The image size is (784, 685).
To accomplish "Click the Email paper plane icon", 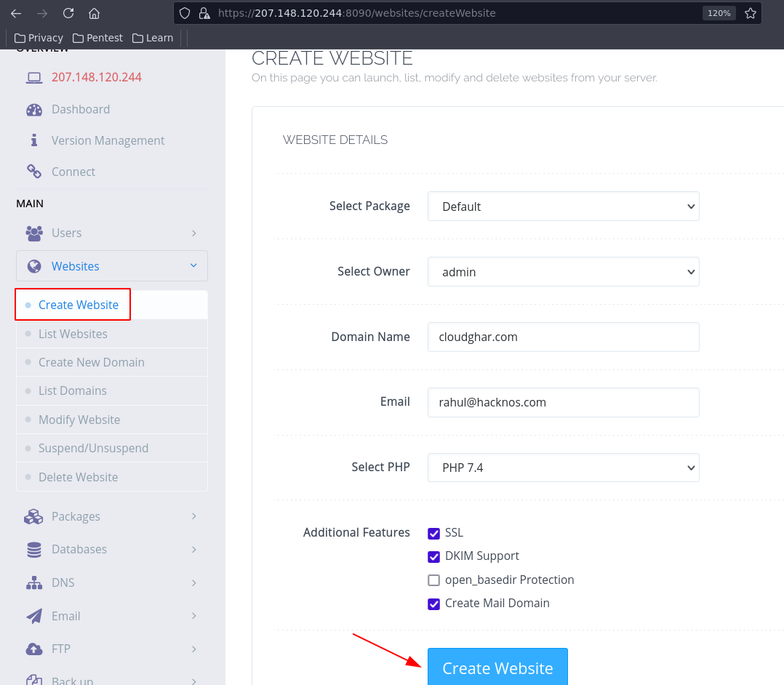I will click(34, 616).
